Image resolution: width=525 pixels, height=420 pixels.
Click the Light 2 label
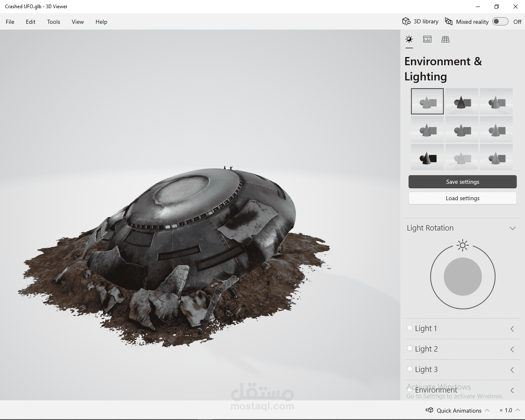coord(426,349)
